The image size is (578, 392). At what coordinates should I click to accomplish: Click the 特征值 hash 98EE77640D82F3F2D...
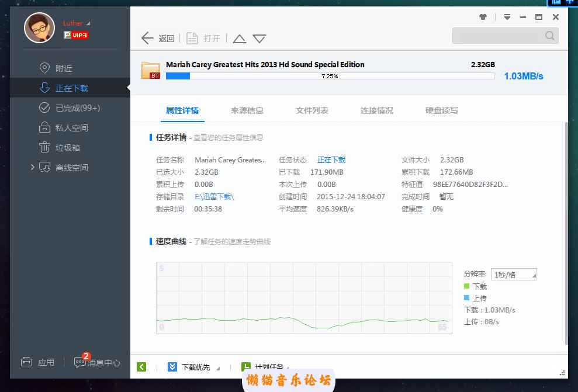pos(470,184)
